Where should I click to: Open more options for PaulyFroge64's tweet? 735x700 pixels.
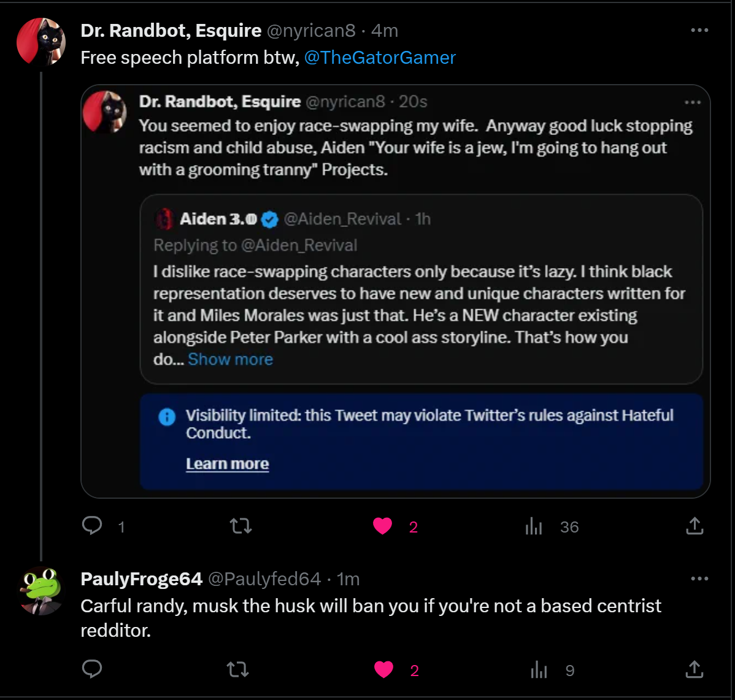[x=699, y=579]
